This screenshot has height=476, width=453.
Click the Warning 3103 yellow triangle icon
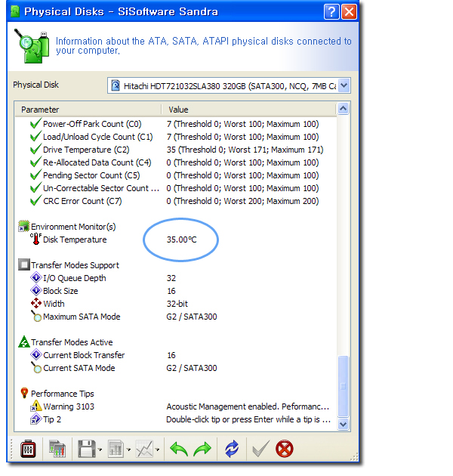pyautogui.click(x=36, y=406)
